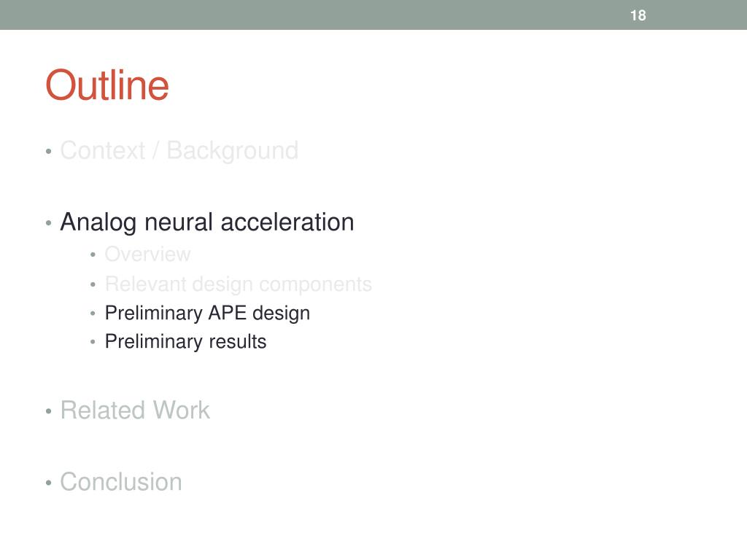Select the Outline slide title

[x=107, y=85]
